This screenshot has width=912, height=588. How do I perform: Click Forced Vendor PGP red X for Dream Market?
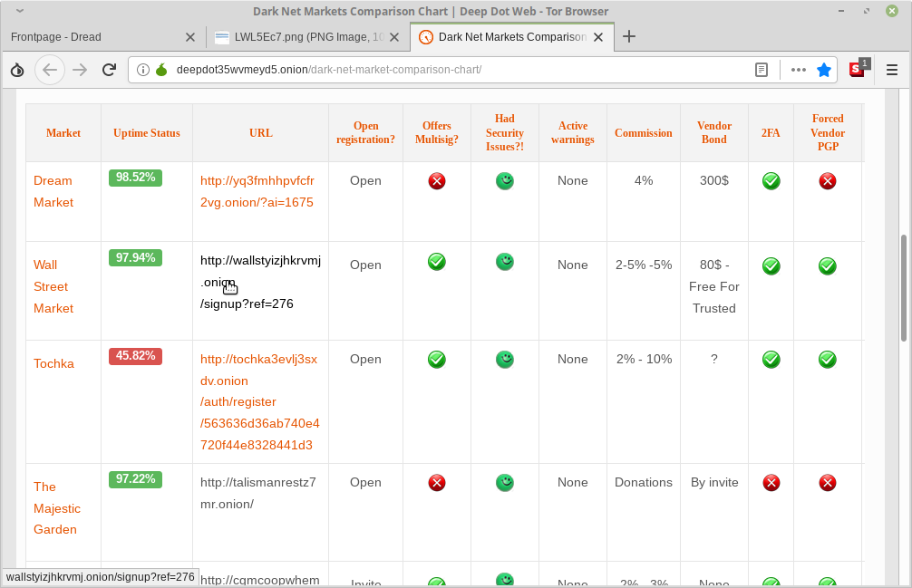(828, 180)
